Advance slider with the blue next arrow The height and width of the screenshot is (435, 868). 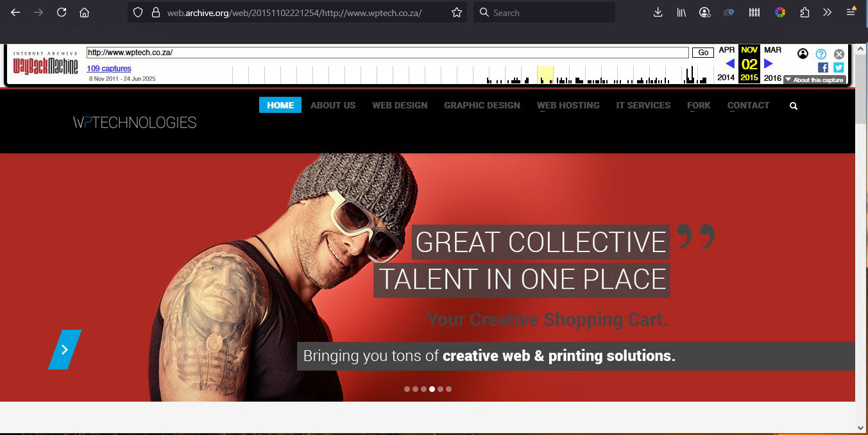65,350
